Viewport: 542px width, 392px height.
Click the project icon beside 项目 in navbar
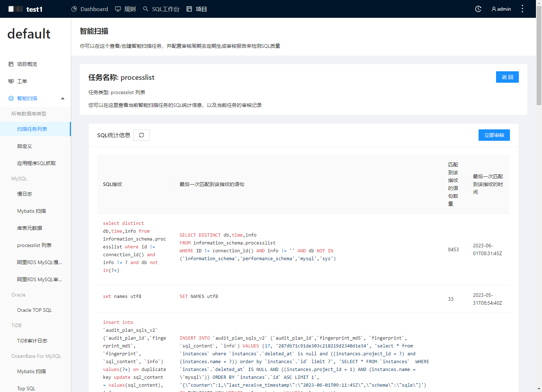pos(189,9)
